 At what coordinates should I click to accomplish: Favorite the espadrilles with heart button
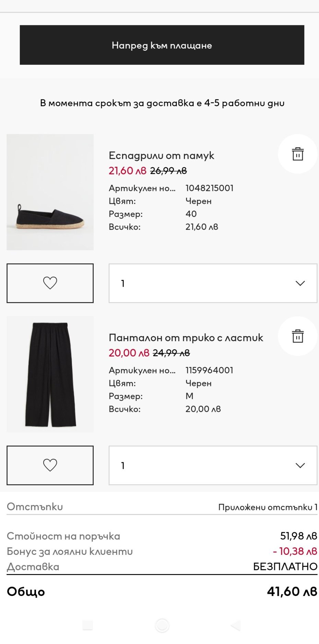(50, 283)
